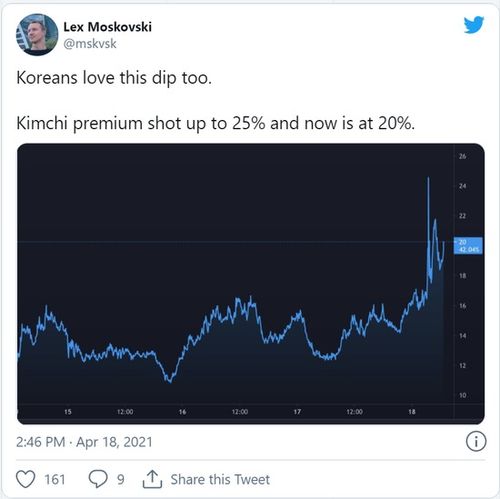Open the embedded Kimchi premium chart image
This screenshot has height=499, width=500.
[x=251, y=284]
